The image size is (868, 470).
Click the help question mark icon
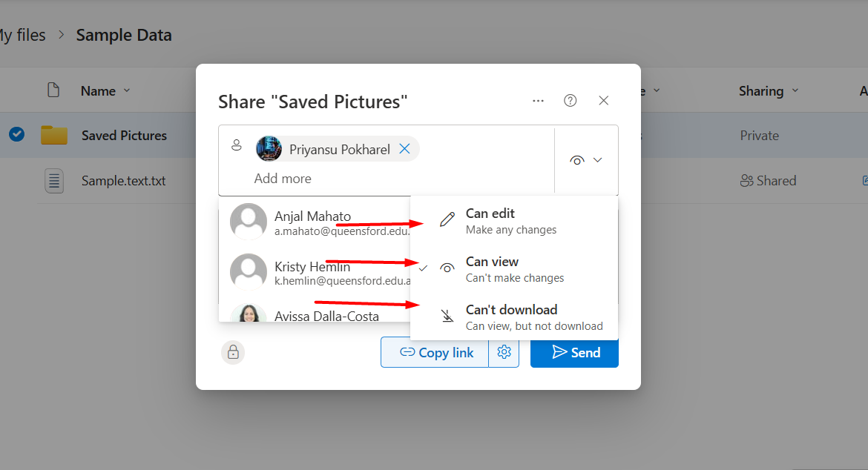click(570, 101)
